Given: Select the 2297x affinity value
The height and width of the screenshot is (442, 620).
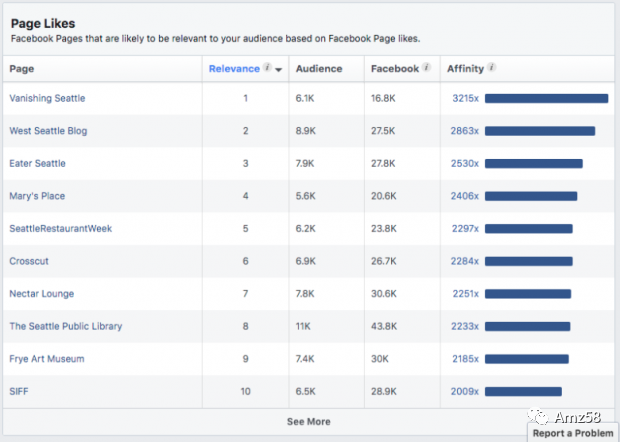Looking at the screenshot, I should click(x=465, y=229).
